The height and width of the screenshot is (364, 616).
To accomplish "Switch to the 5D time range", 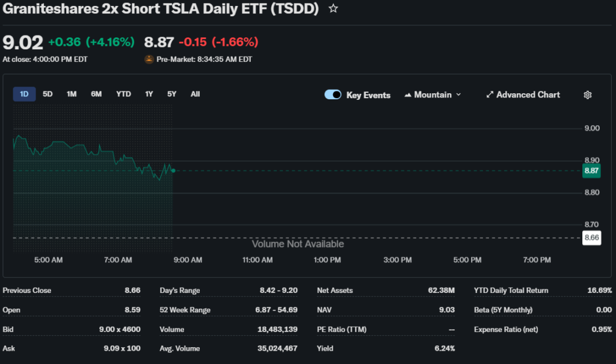I will coord(48,94).
